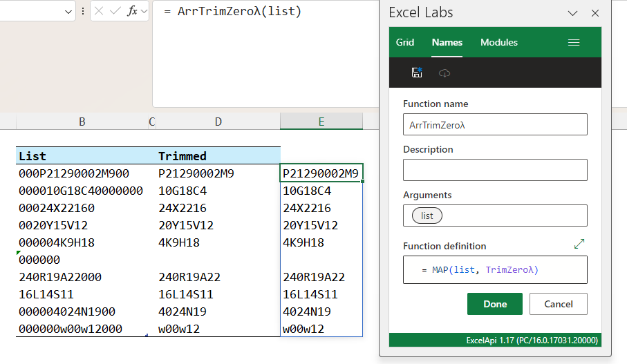Click 10G18C4 in column E
The height and width of the screenshot is (364, 627).
(307, 191)
